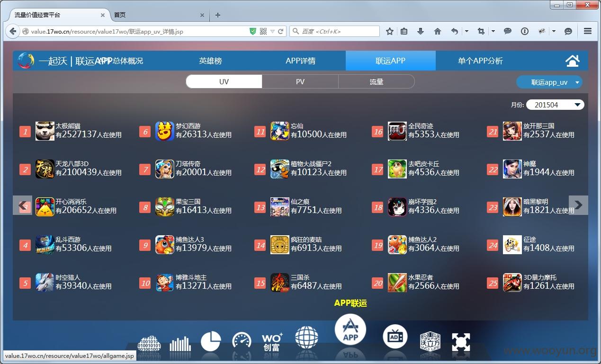Select the 联运APP tab
This screenshot has width=601, height=364.
coord(390,61)
